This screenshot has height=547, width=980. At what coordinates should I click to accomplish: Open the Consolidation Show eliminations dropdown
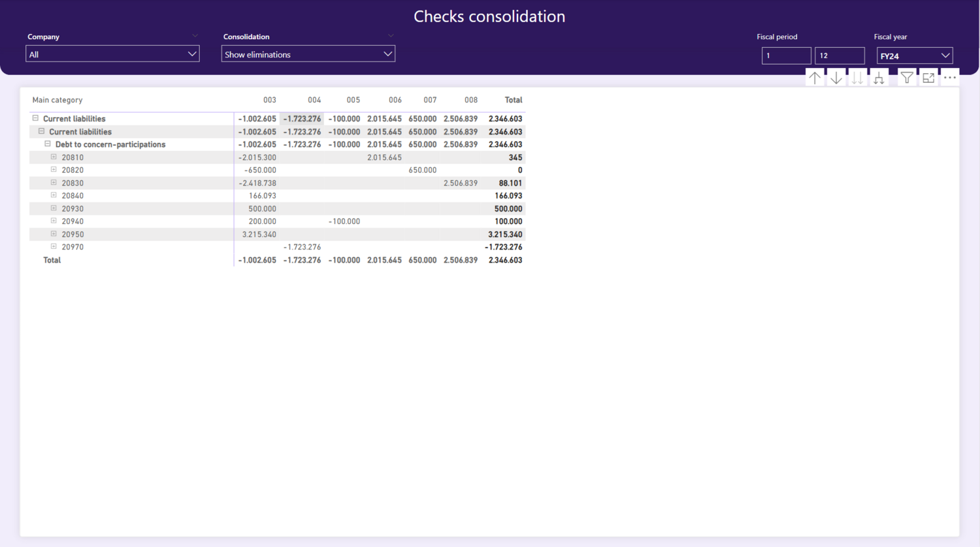pyautogui.click(x=308, y=54)
